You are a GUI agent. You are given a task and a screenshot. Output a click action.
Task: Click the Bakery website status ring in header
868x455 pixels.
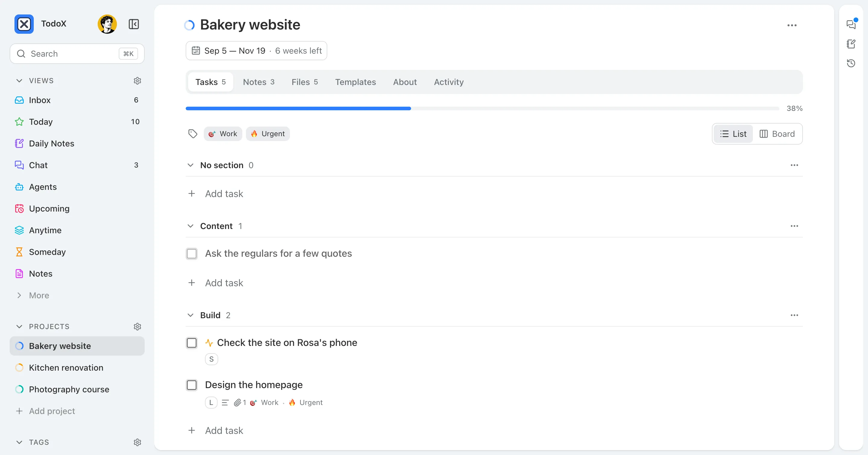pos(189,25)
